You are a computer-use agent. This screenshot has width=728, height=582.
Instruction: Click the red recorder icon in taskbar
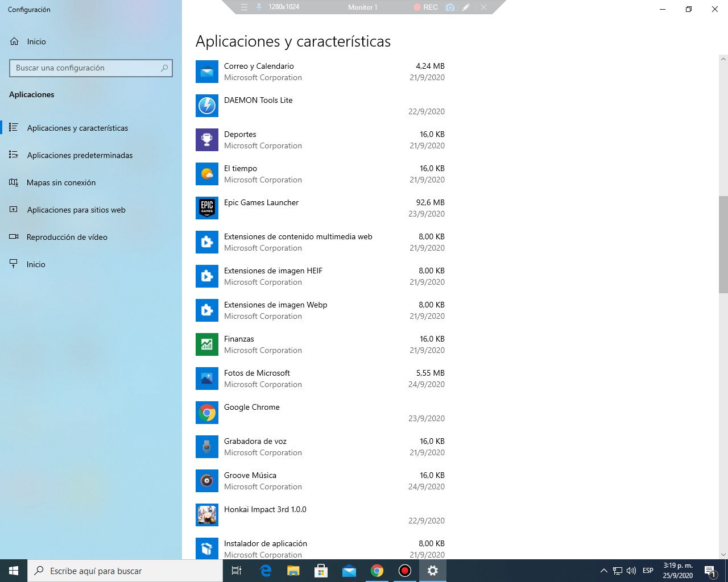point(405,571)
